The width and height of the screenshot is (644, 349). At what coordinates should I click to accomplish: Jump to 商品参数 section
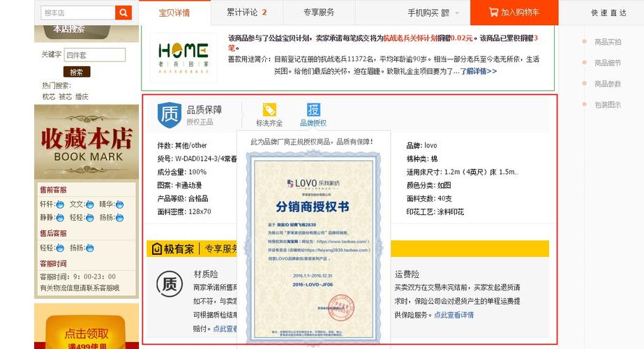(x=608, y=84)
